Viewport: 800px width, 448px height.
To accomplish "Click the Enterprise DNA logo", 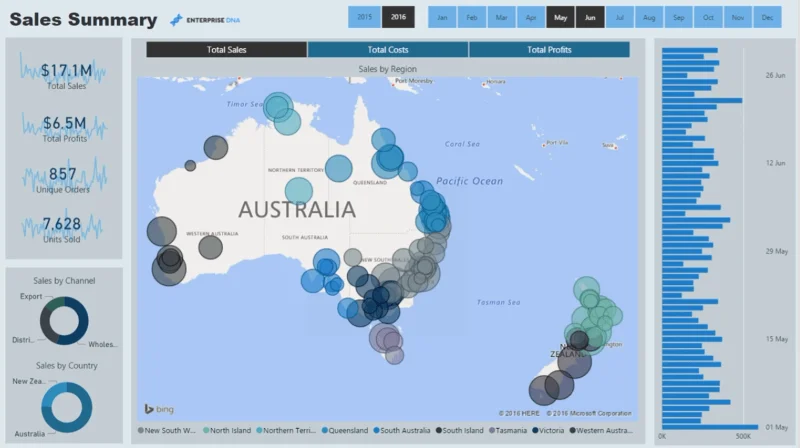I will (x=205, y=20).
